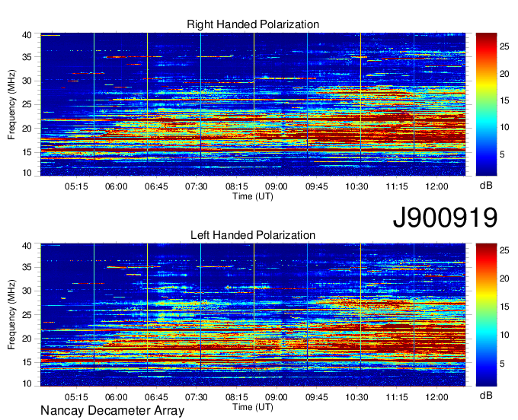Click the 'Left Handed Polarization' title
Screen dimensions: 518x420
(253, 235)
